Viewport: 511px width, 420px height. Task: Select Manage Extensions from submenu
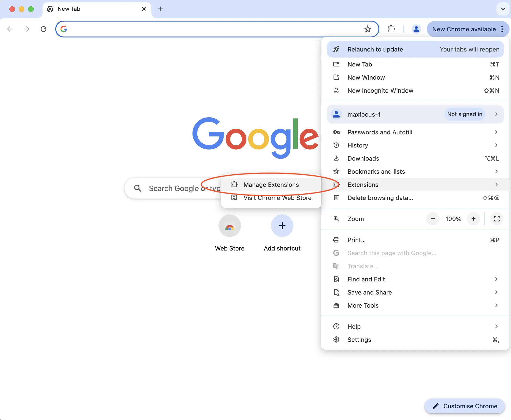[x=271, y=184]
